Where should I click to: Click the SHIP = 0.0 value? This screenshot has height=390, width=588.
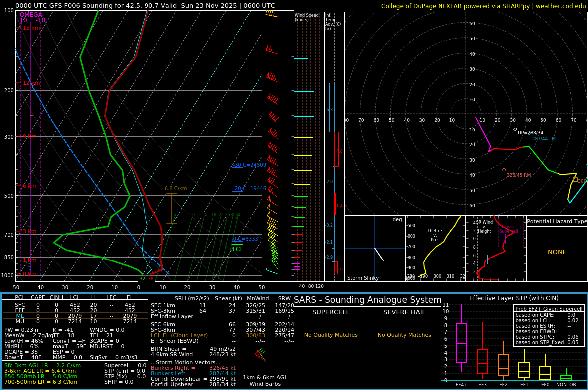click(119, 382)
